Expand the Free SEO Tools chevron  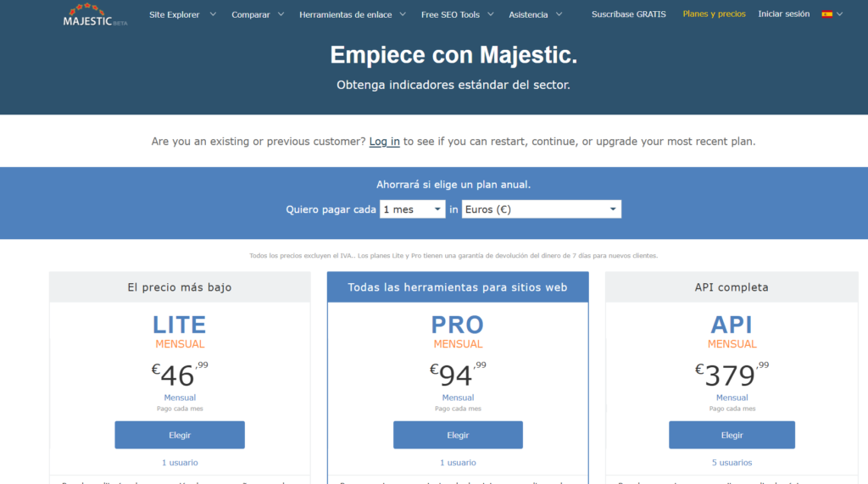coord(491,14)
